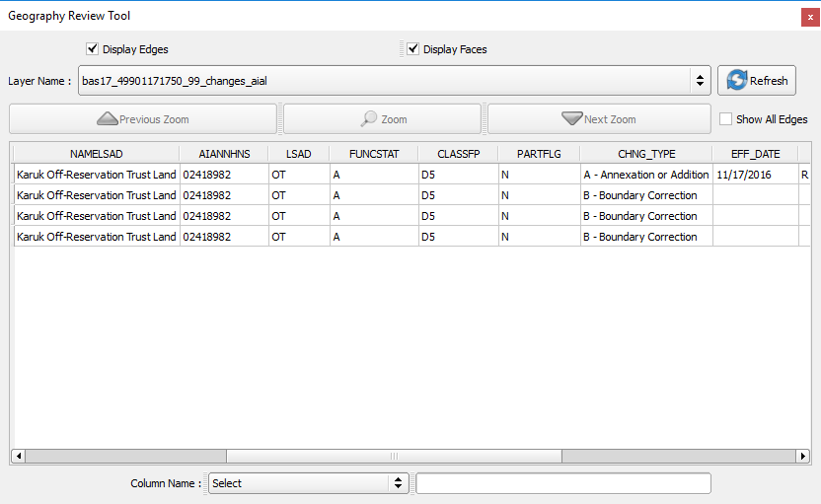Go to Previous Zoom
The width and height of the screenshot is (821, 504).
pos(143,119)
